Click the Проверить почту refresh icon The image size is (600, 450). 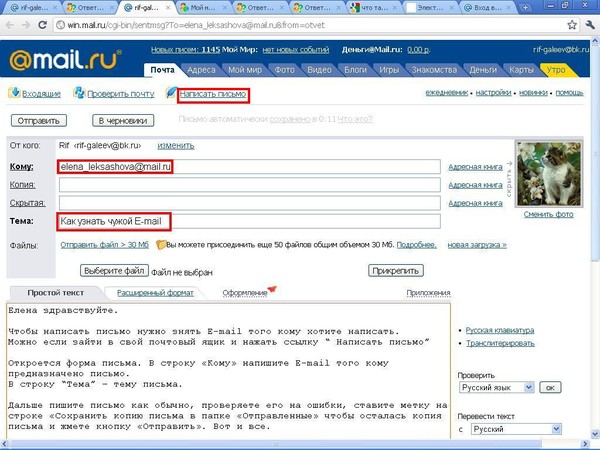pyautogui.click(x=79, y=93)
